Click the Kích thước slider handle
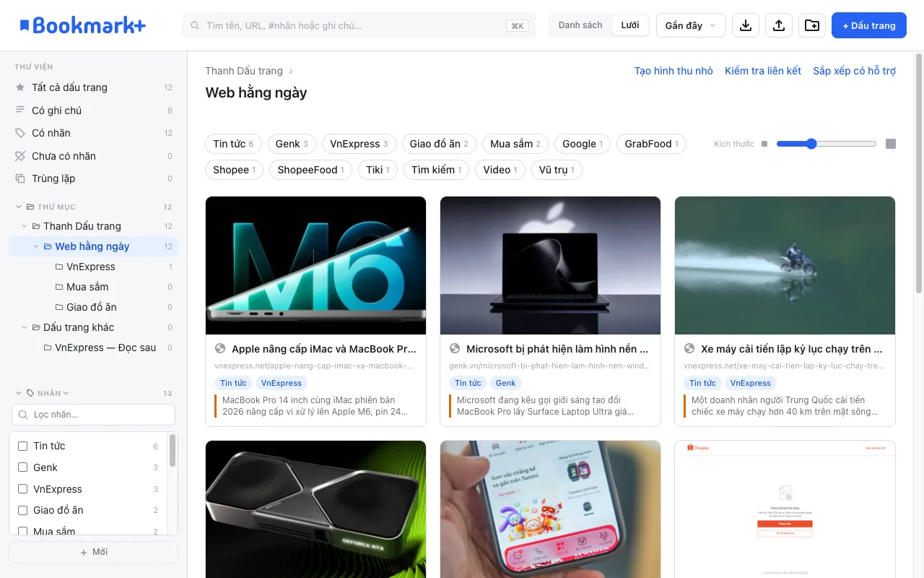This screenshot has width=924, height=578. click(811, 144)
